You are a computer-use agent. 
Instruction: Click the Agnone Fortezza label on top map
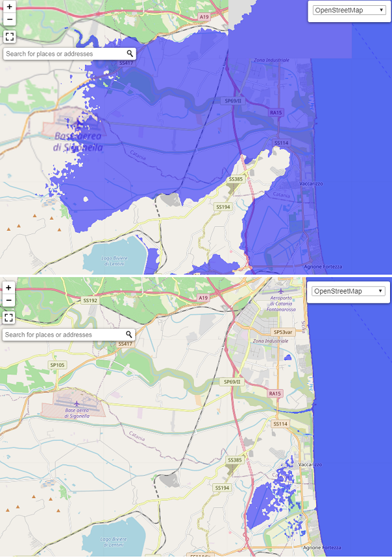[x=323, y=267]
